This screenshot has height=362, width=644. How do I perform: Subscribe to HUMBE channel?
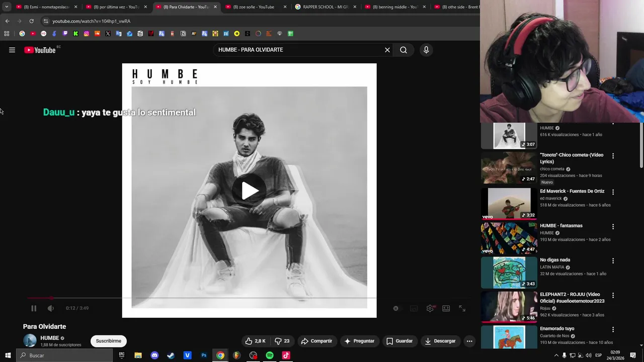[x=109, y=341]
